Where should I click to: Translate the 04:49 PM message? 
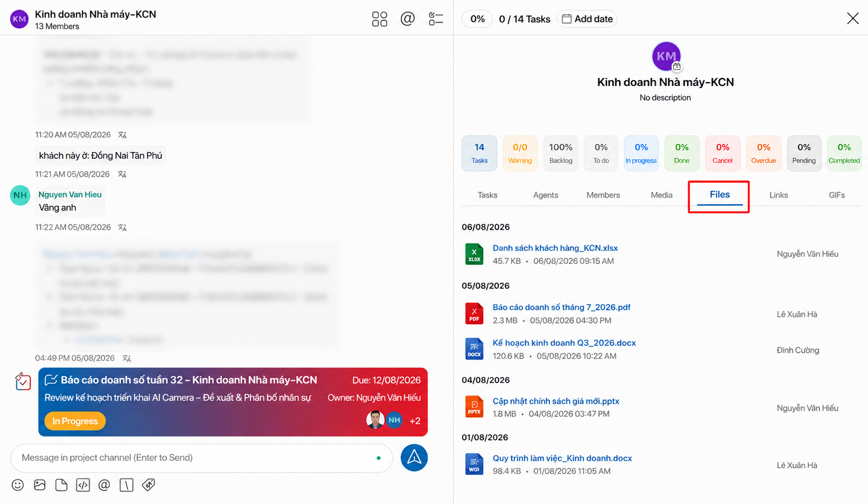(127, 358)
